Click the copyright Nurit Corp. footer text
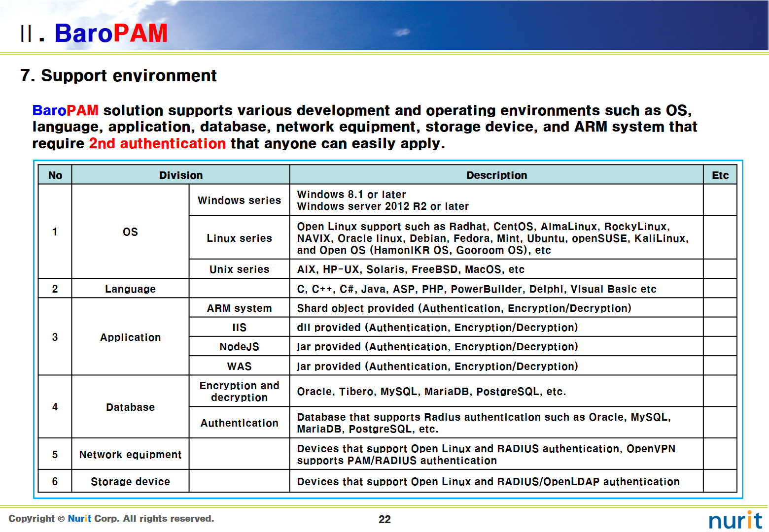 point(111,518)
